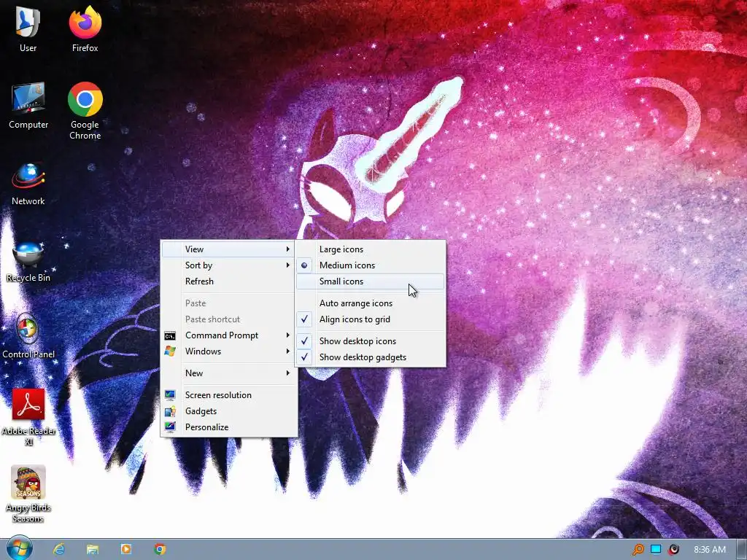Open Internet Explorer from taskbar

click(59, 549)
